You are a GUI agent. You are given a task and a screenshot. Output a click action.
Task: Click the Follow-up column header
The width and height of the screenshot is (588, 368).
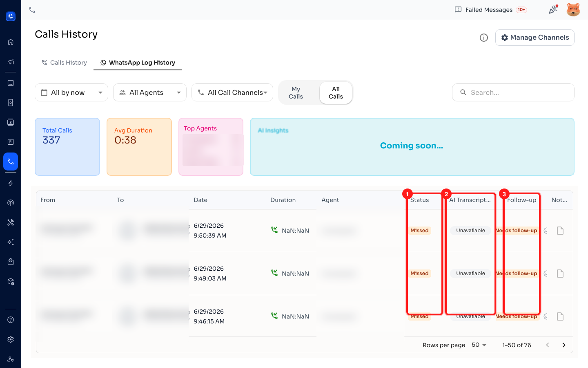pos(522,200)
